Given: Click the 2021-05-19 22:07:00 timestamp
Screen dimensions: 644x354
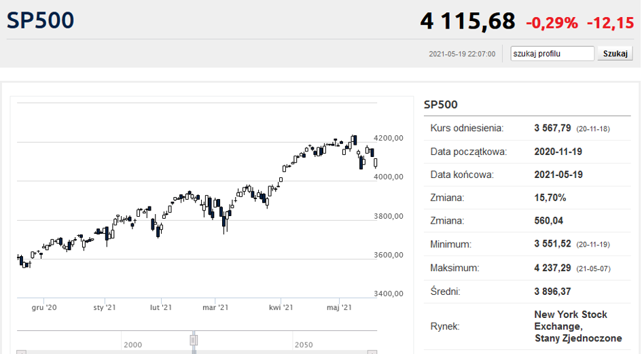Looking at the screenshot, I should [x=462, y=54].
